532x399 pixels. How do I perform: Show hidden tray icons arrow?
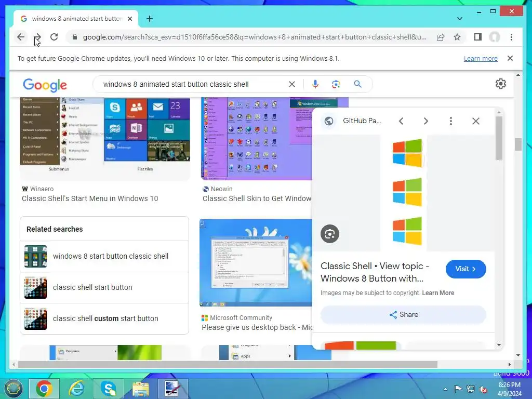coord(445,389)
